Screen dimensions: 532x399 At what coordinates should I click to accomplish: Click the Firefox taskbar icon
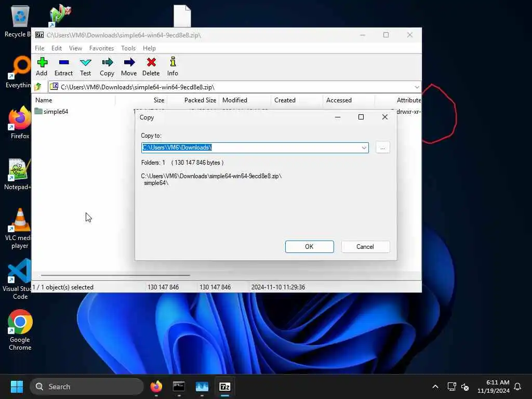[x=156, y=387]
